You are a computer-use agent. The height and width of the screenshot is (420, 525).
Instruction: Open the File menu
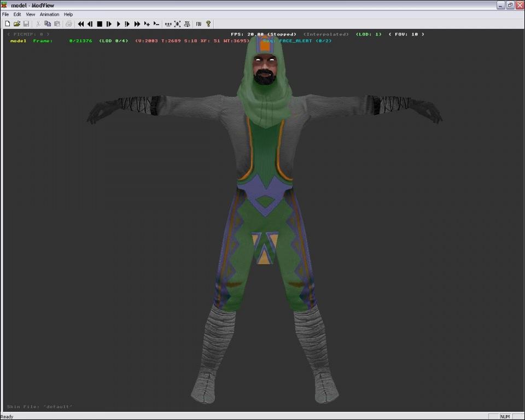pos(5,14)
